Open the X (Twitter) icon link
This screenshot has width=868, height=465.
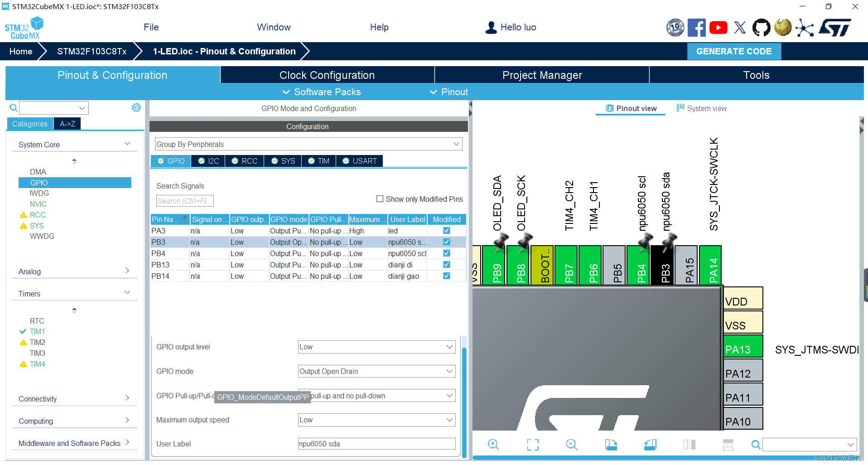pos(740,28)
